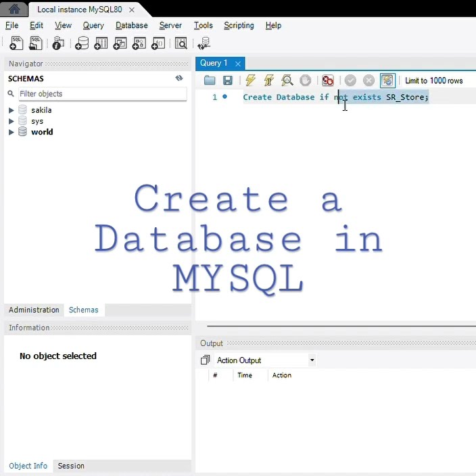The image size is (476, 476).
Task: Click the stop execution hand icon
Action: coord(306,80)
